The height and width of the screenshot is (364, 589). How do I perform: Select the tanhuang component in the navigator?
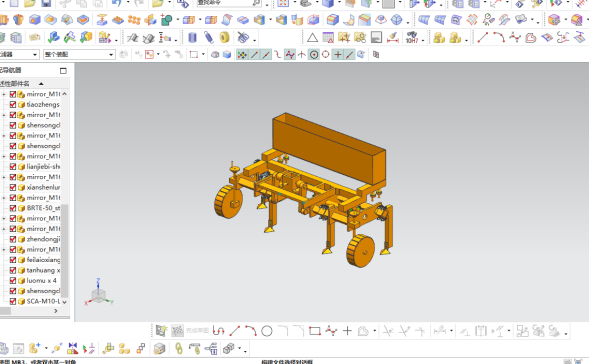pyautogui.click(x=43, y=270)
